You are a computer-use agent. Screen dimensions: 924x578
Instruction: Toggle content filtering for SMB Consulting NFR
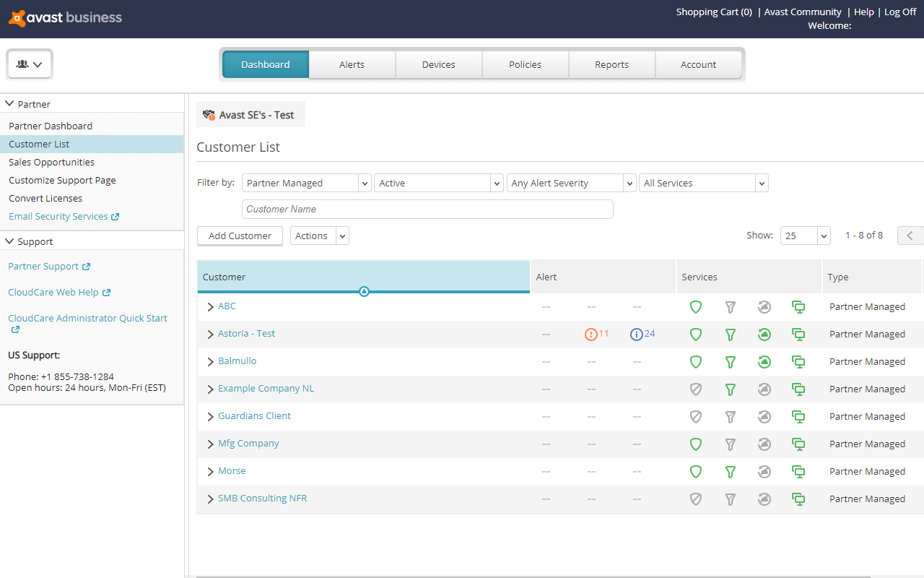point(730,499)
